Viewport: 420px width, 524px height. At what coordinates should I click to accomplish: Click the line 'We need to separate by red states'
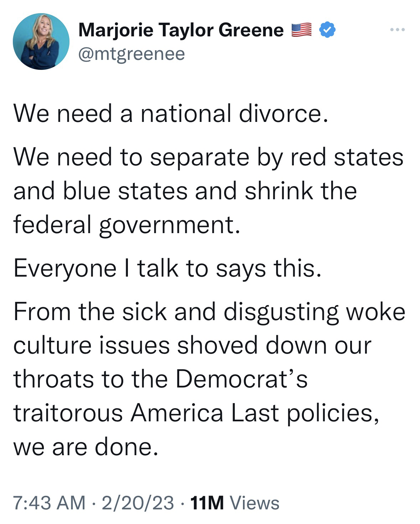tap(208, 157)
